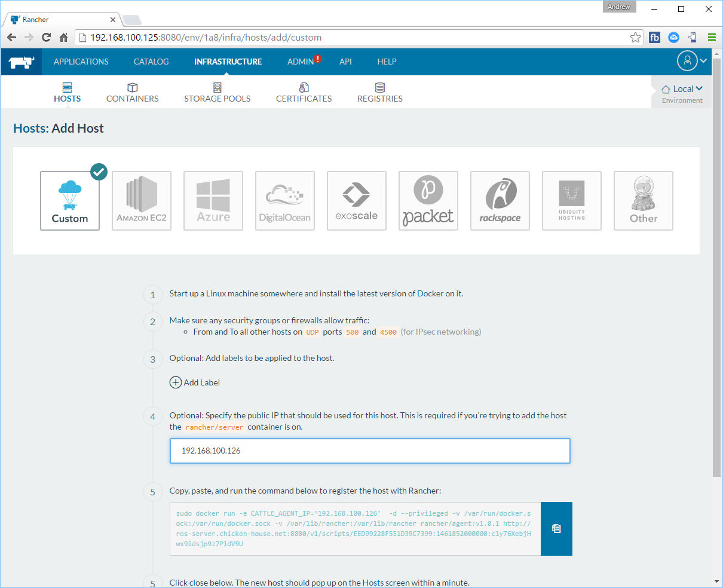
Task: Open the Containers section icon
Action: click(133, 88)
